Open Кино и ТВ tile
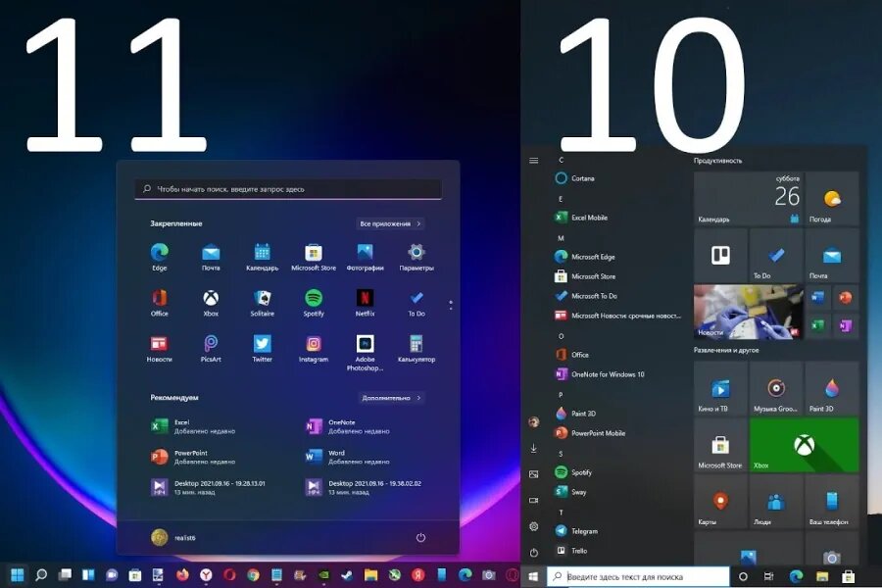The width and height of the screenshot is (882, 588). [x=720, y=388]
